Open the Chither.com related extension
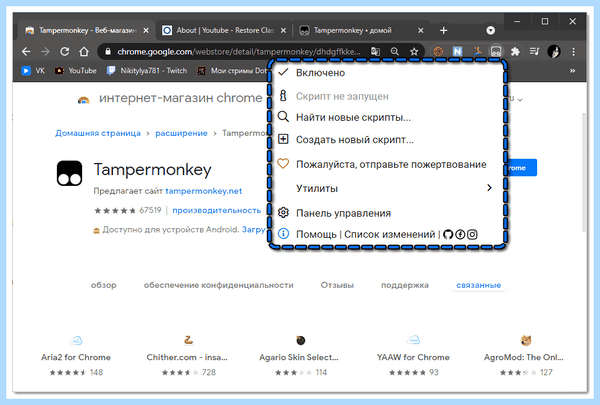600x405 pixels. coord(188,356)
